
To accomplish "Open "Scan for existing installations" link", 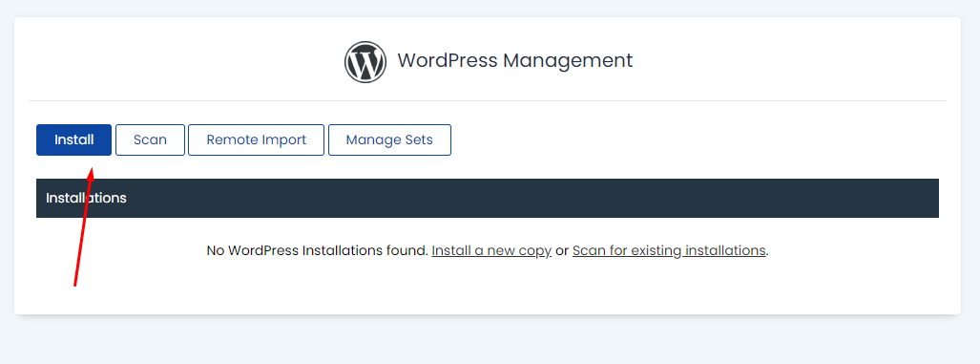I will point(669,251).
